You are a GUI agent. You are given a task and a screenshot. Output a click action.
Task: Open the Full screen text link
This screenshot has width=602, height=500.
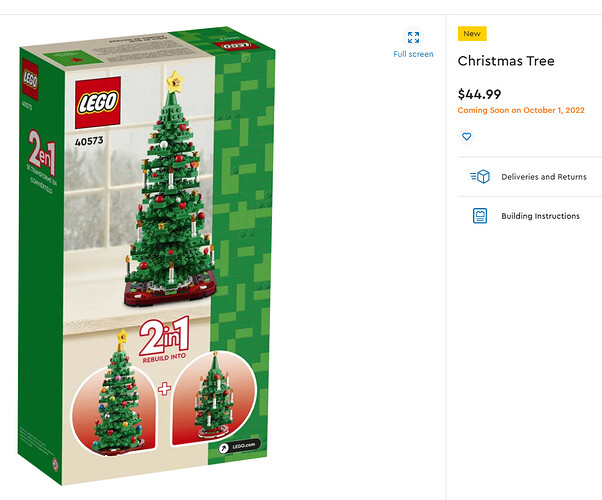pyautogui.click(x=413, y=54)
